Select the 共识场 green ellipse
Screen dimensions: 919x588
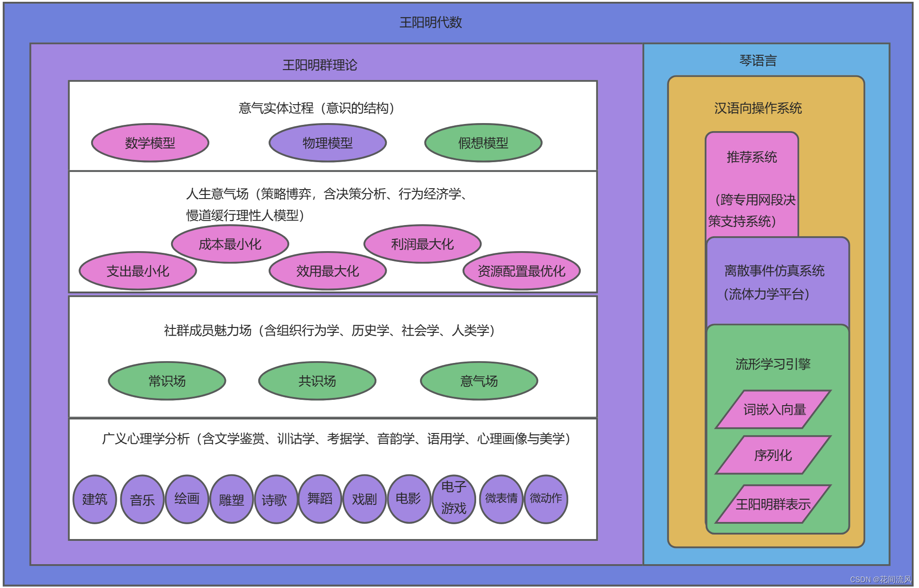[317, 381]
